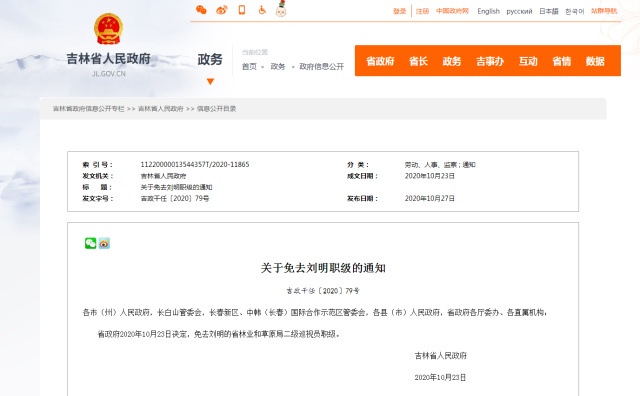The image size is (640, 396).
Task: Click 政务 breadcrumb link
Action: [278, 67]
